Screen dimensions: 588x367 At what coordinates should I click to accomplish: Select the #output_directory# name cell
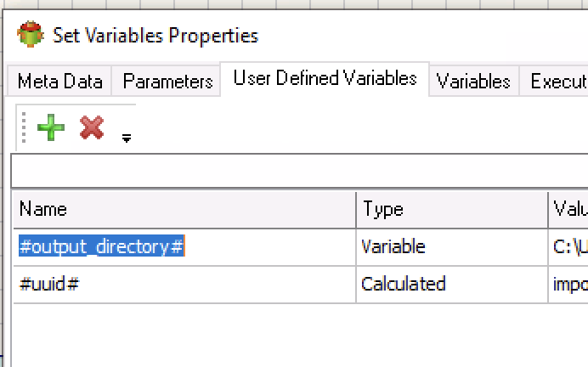coord(184,247)
